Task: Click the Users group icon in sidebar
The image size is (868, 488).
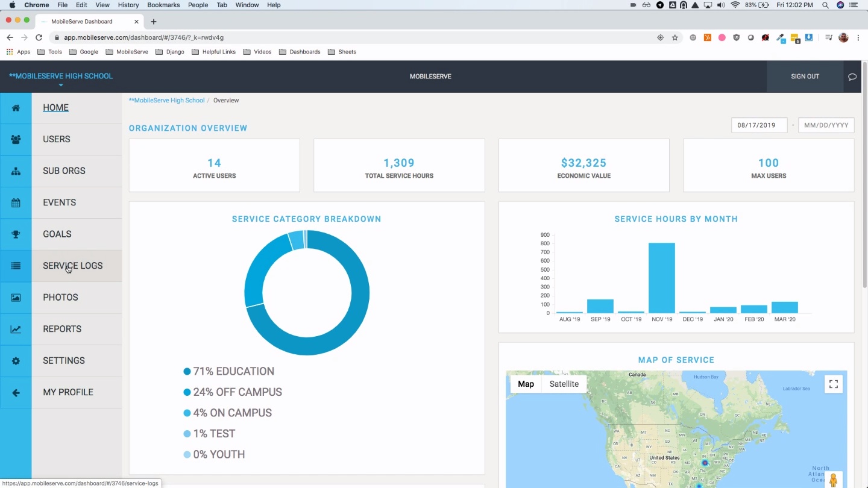Action: [x=16, y=139]
